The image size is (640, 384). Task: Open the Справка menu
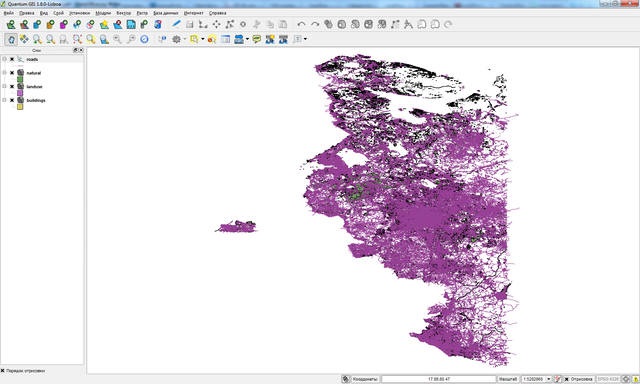pyautogui.click(x=218, y=13)
